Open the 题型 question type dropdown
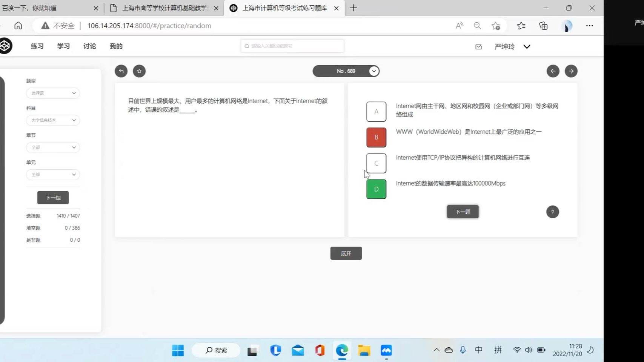The height and width of the screenshot is (362, 644). pyautogui.click(x=53, y=93)
